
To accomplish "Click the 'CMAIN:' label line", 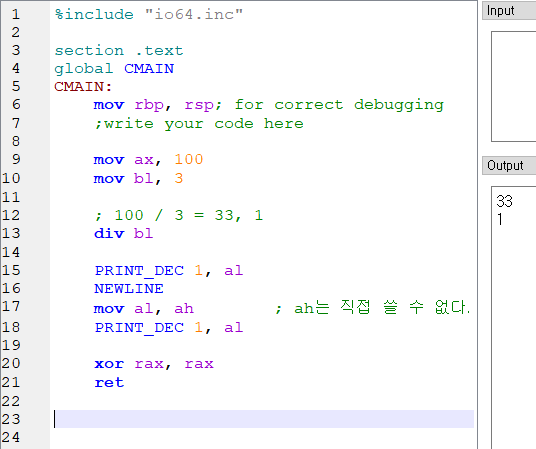I will click(83, 87).
